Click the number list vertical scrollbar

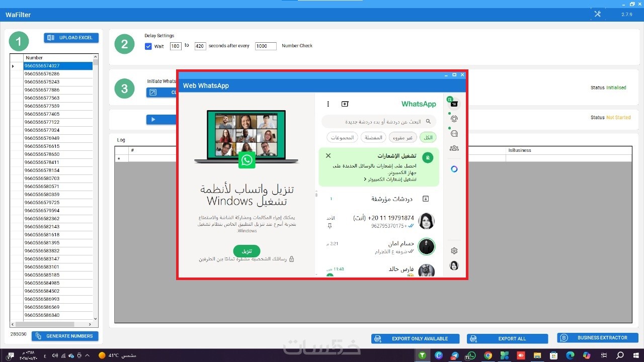pyautogui.click(x=96, y=188)
